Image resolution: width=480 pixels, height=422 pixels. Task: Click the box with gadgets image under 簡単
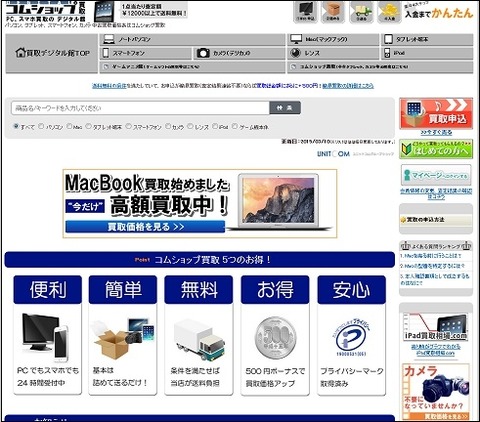click(123, 338)
